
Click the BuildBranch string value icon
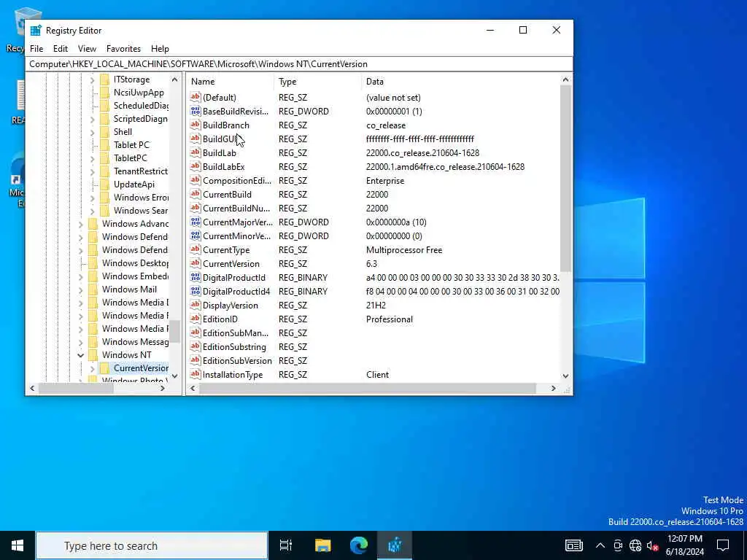tap(195, 125)
